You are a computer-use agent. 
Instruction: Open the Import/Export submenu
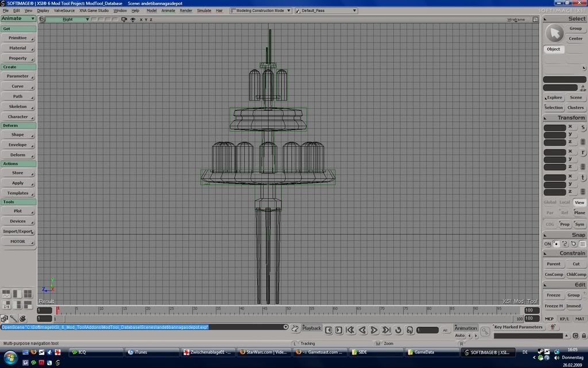click(x=18, y=231)
